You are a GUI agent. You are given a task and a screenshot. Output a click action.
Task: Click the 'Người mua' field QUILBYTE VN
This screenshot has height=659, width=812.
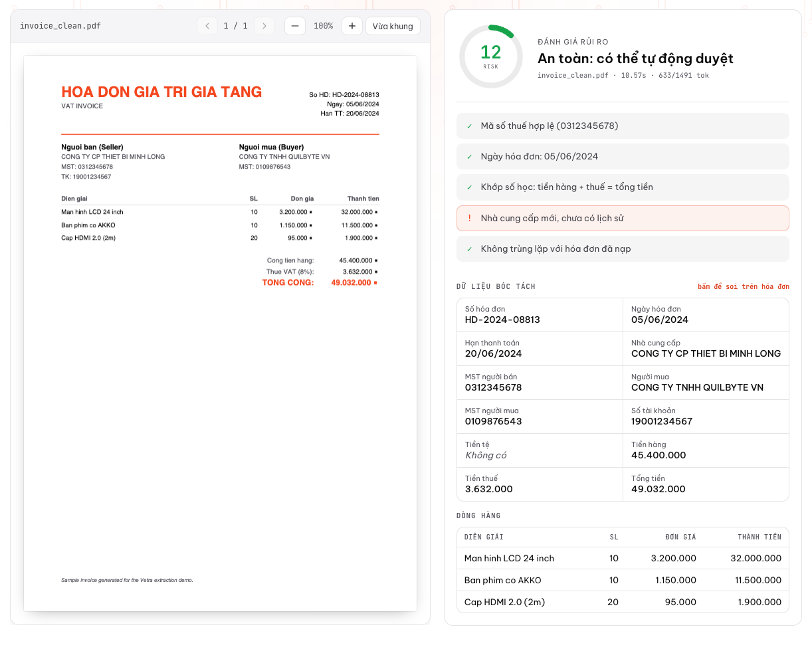point(706,383)
